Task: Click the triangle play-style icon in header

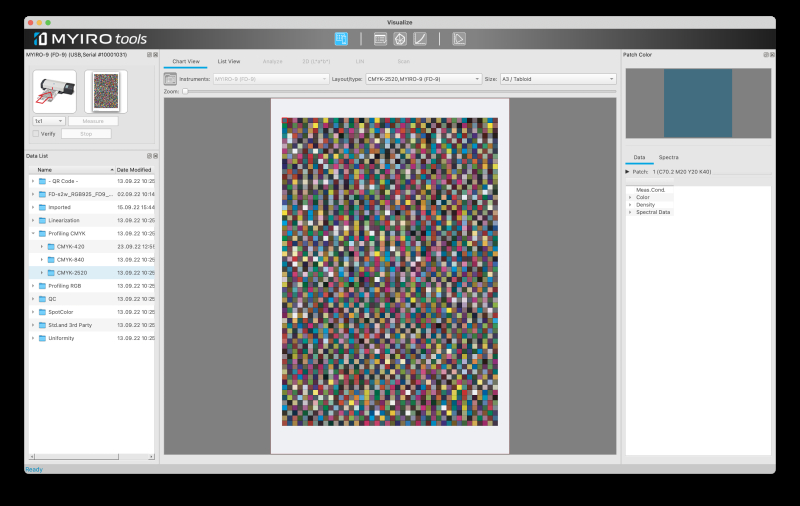Action: click(x=459, y=39)
